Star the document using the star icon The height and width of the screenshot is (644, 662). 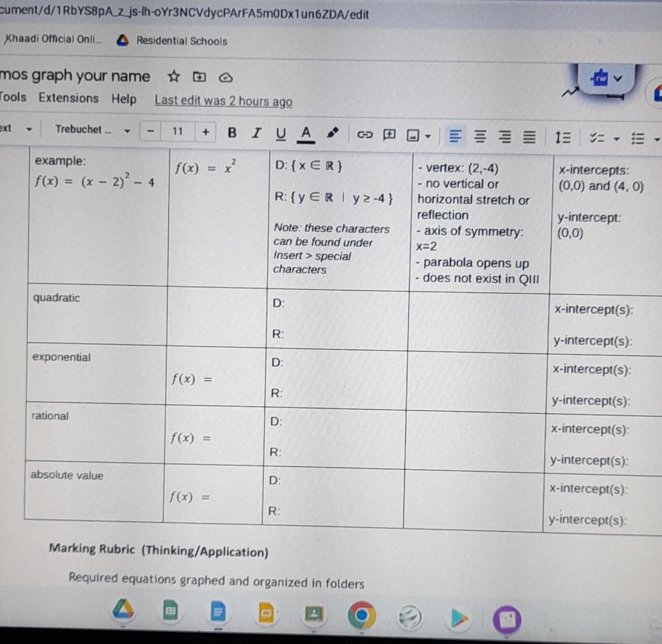pos(173,76)
